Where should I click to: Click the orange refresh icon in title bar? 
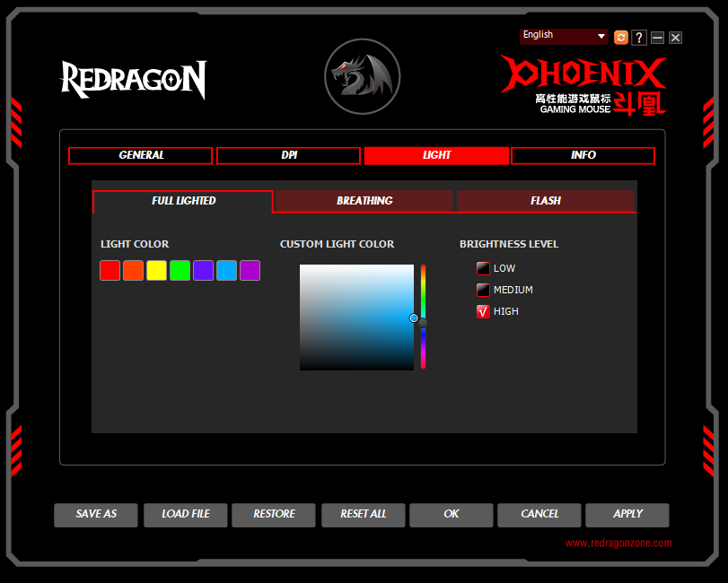[620, 38]
